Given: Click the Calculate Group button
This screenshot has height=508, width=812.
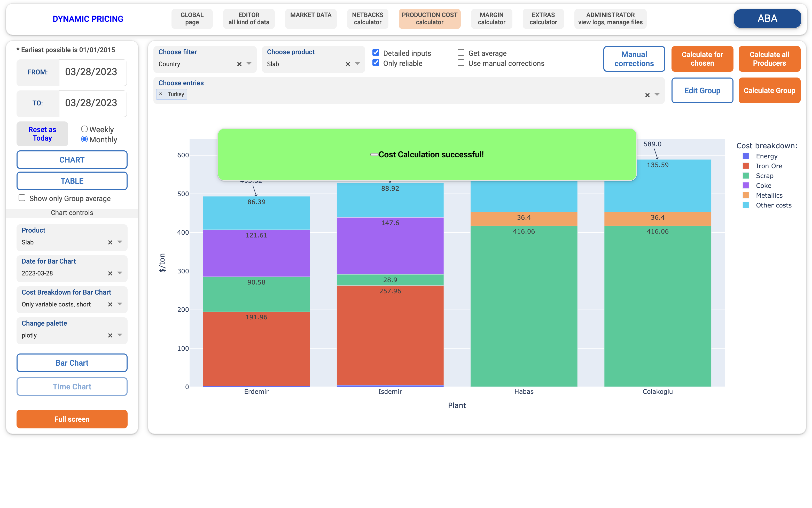Looking at the screenshot, I should 769,90.
